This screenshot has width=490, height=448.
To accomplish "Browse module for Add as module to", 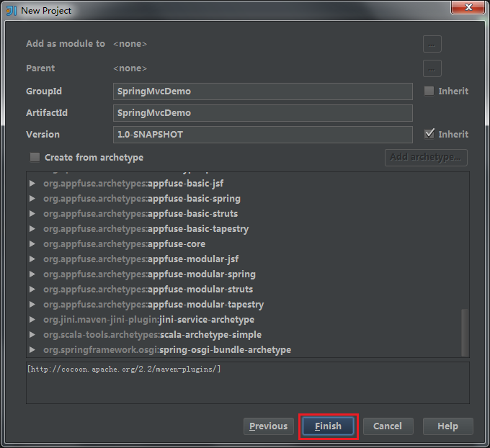I will click(x=432, y=44).
